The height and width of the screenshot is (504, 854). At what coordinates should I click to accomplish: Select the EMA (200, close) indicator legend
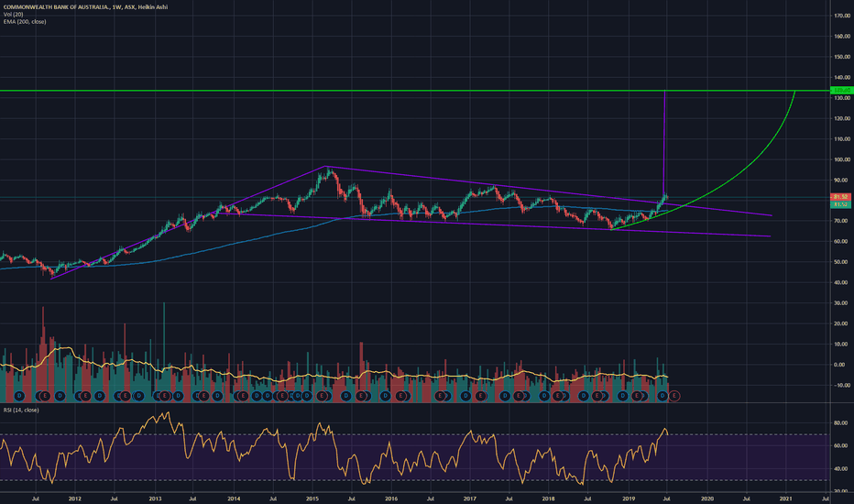pyautogui.click(x=25, y=22)
